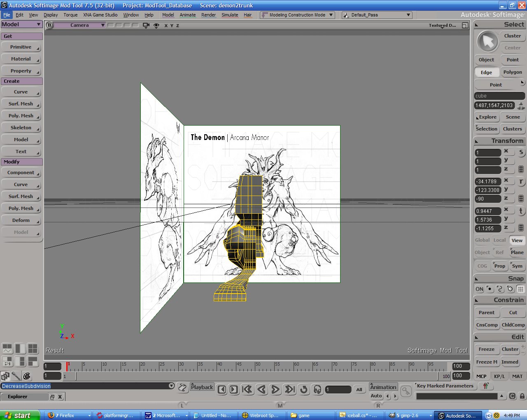
Task: Click the Explore button
Action: [487, 117]
